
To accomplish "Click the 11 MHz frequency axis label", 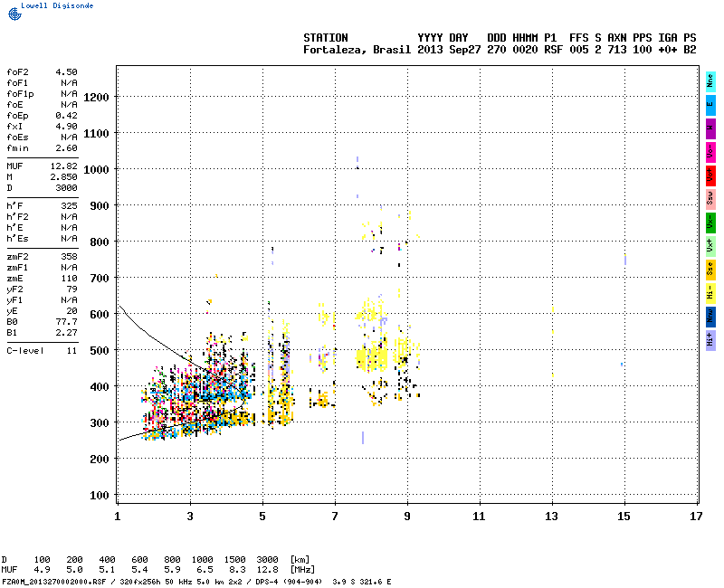I will pyautogui.click(x=480, y=516).
